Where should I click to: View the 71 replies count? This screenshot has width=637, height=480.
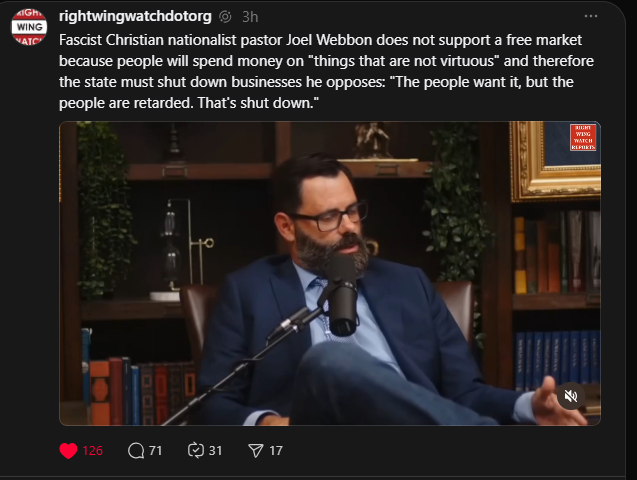pos(156,451)
